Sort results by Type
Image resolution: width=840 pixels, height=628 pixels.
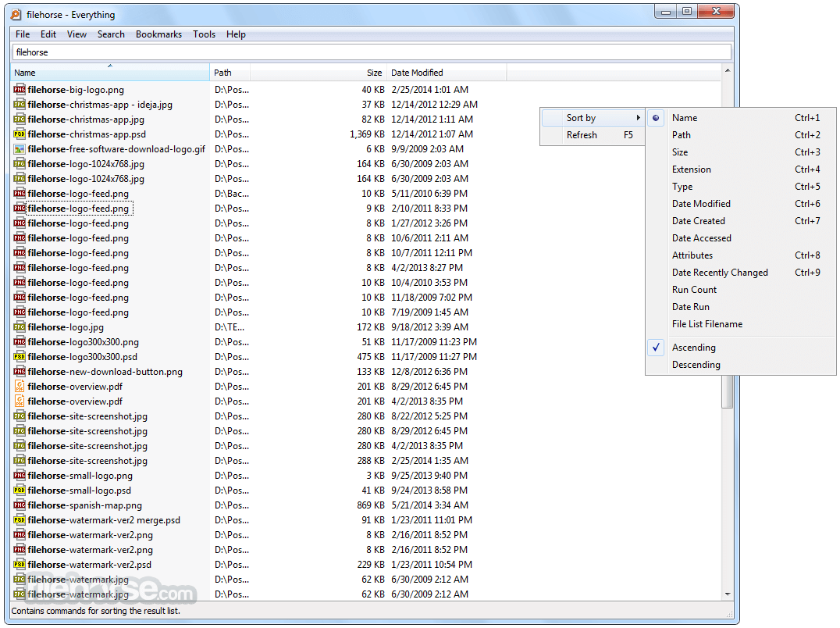click(x=741, y=187)
